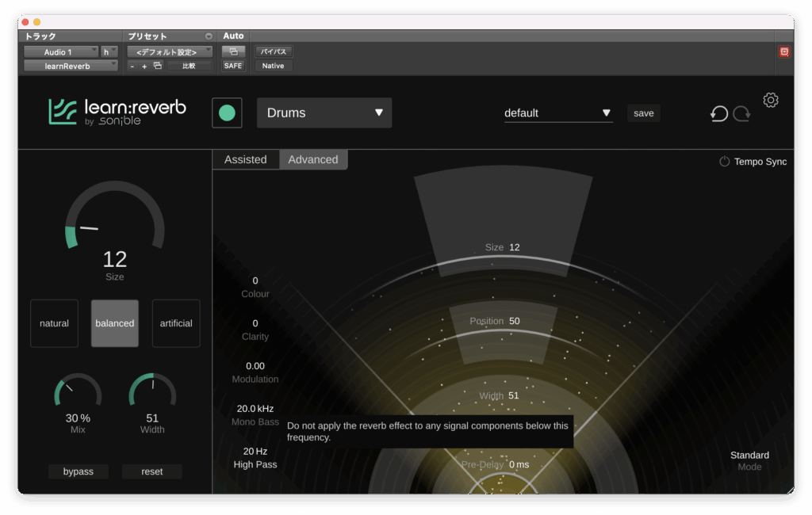Toggle the Japanese バイパス bypass button
Image resolution: width=812 pixels, height=515 pixels.
[x=273, y=51]
